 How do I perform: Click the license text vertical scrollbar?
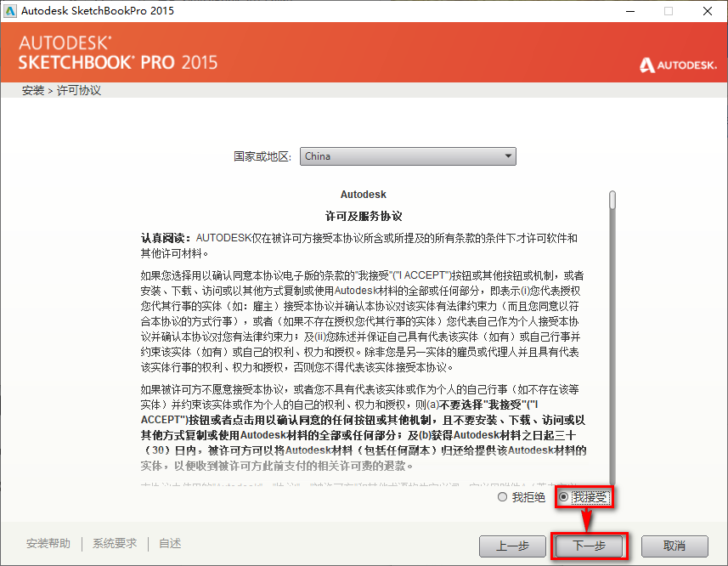[x=612, y=340]
